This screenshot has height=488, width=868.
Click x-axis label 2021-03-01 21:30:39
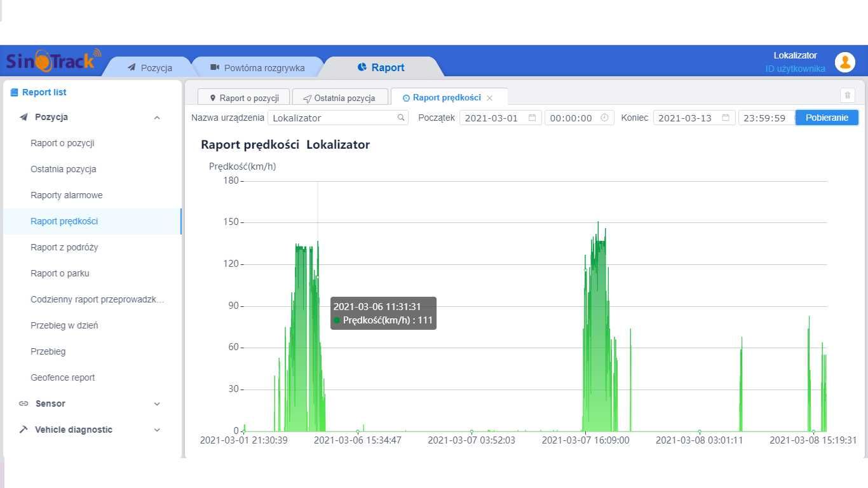tap(244, 440)
